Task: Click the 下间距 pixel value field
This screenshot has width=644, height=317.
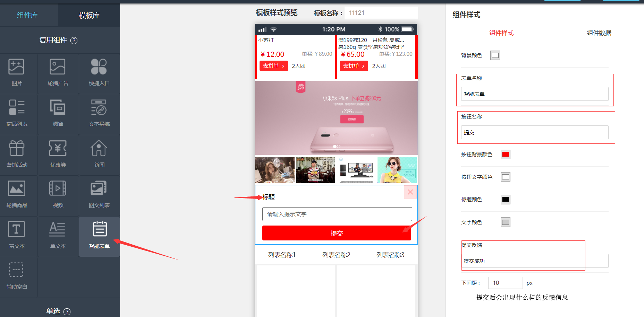Action: pyautogui.click(x=505, y=283)
